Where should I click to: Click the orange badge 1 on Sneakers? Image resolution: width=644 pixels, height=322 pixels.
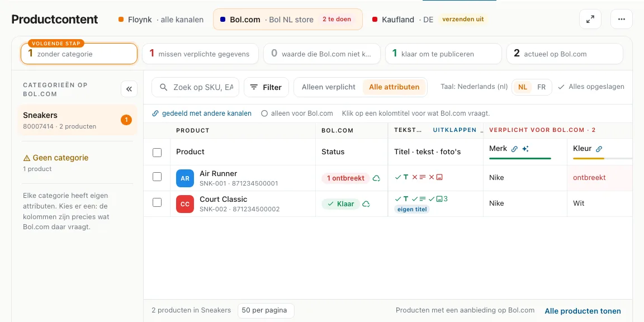(126, 120)
